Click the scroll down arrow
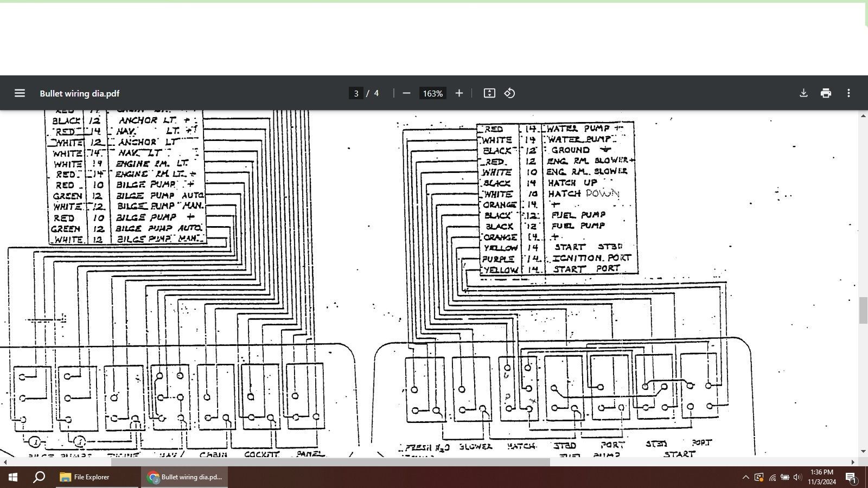 [x=863, y=451]
